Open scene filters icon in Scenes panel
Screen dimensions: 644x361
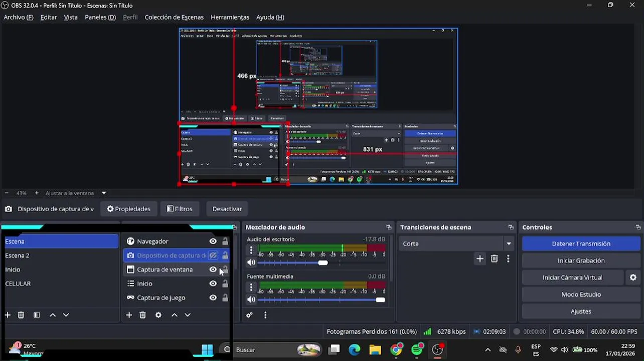click(37, 315)
